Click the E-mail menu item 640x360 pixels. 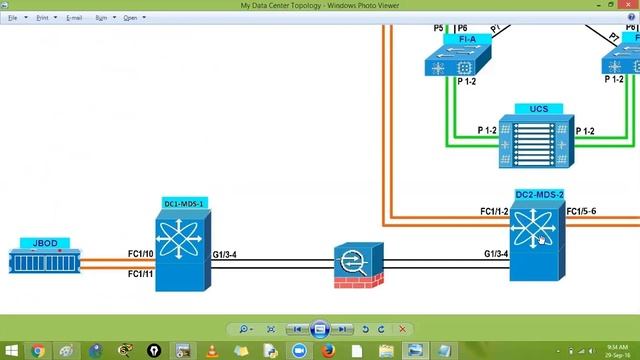(x=74, y=18)
